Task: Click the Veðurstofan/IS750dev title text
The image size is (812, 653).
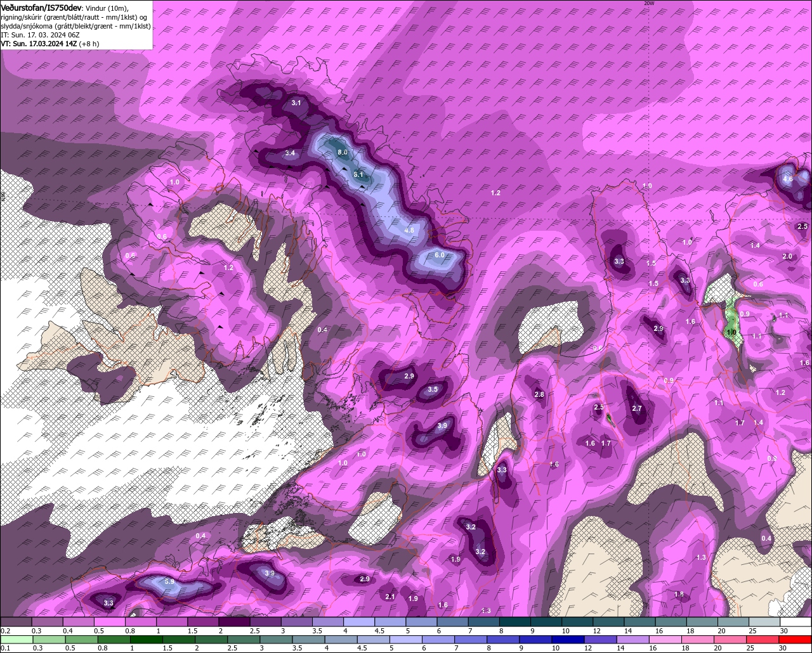Action: [41, 7]
